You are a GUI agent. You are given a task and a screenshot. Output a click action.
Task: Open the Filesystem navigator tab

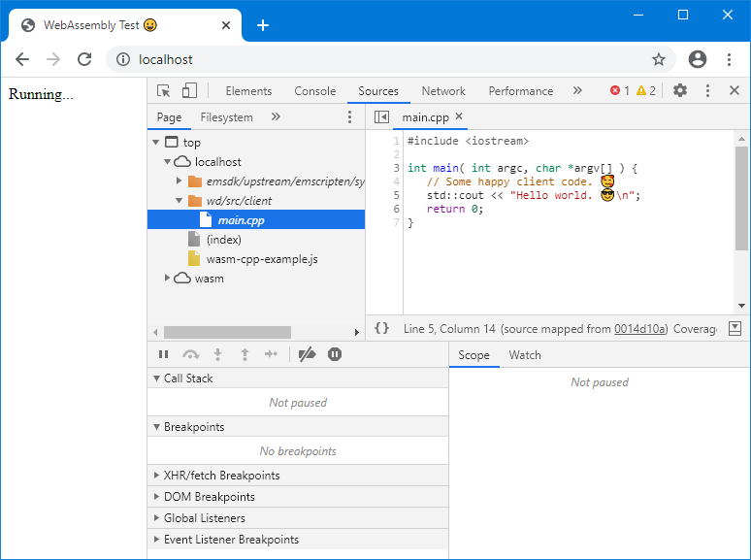pyautogui.click(x=226, y=117)
